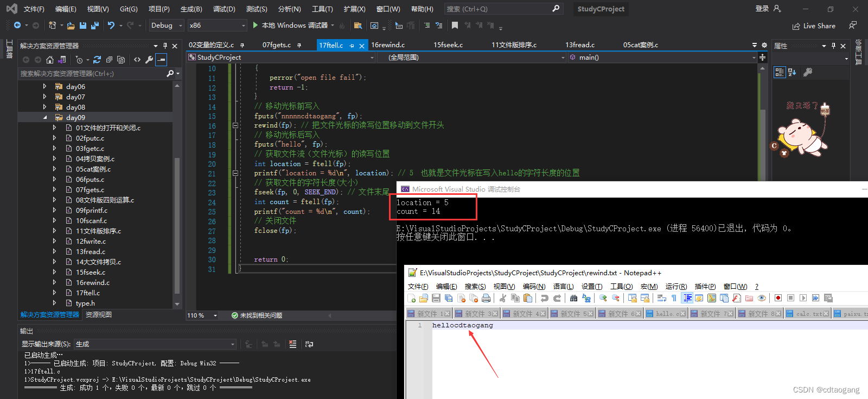Click the sync/refresh icon in Solution Explorer
The width and height of the screenshot is (868, 399).
pyautogui.click(x=97, y=60)
